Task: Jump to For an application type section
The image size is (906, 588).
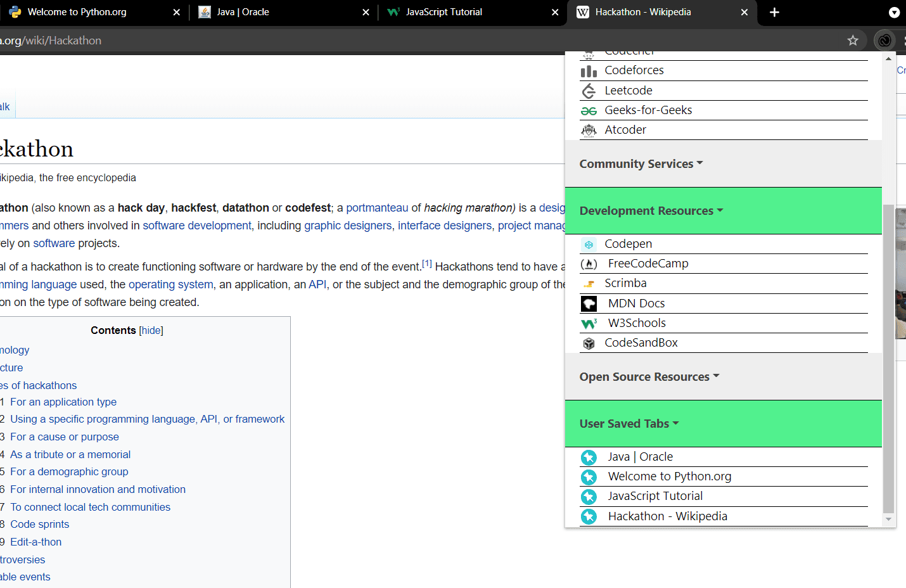Action: point(63,402)
